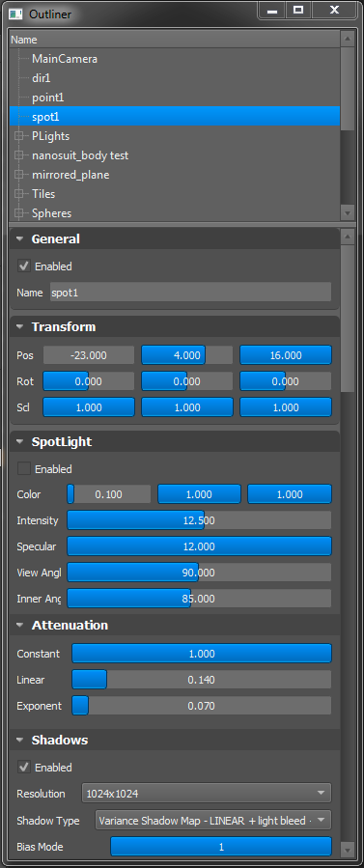
Task: Click the first Rot slider
Action: (89, 381)
